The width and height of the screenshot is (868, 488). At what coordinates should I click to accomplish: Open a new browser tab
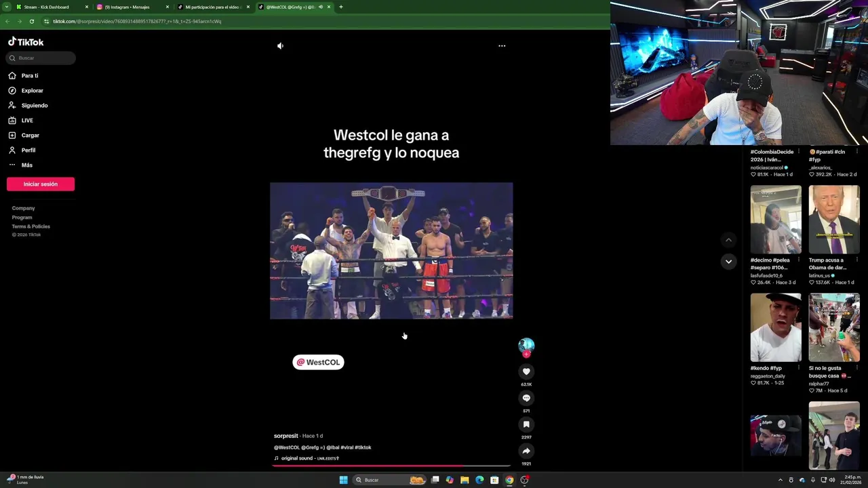click(340, 7)
